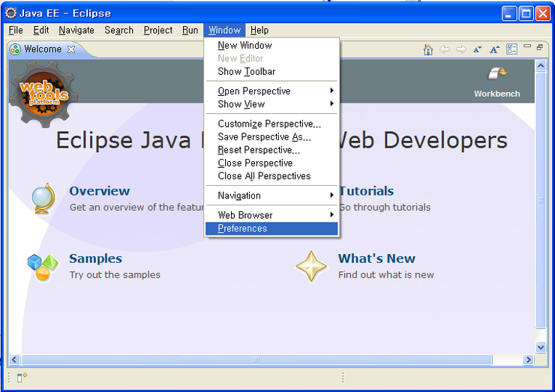The width and height of the screenshot is (555, 392).
Task: Click the Samples shapes icon
Action: coord(43,266)
